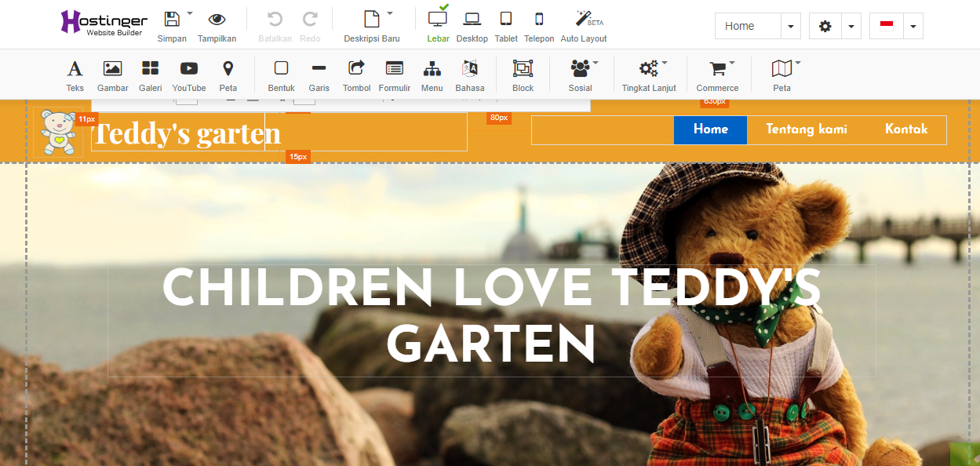Expand the folded map Peta dropdown arrow
This screenshot has height=466, width=980.
(798, 62)
